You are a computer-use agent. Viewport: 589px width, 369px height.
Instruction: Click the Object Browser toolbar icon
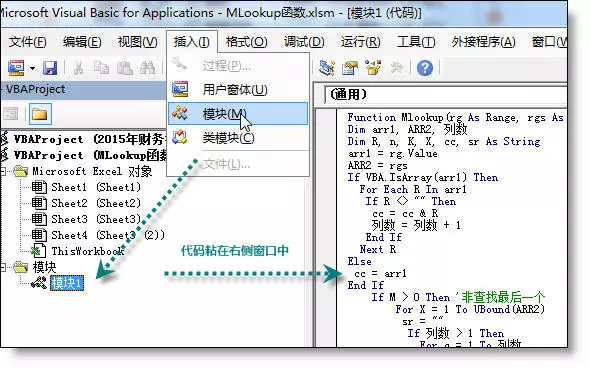[373, 68]
